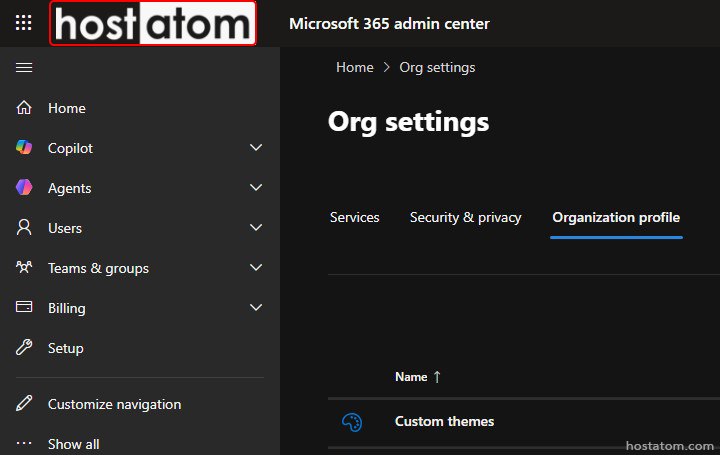Screen dimensions: 720x455
Task: Click Microsoft 365 admin center title
Action: 389,23
